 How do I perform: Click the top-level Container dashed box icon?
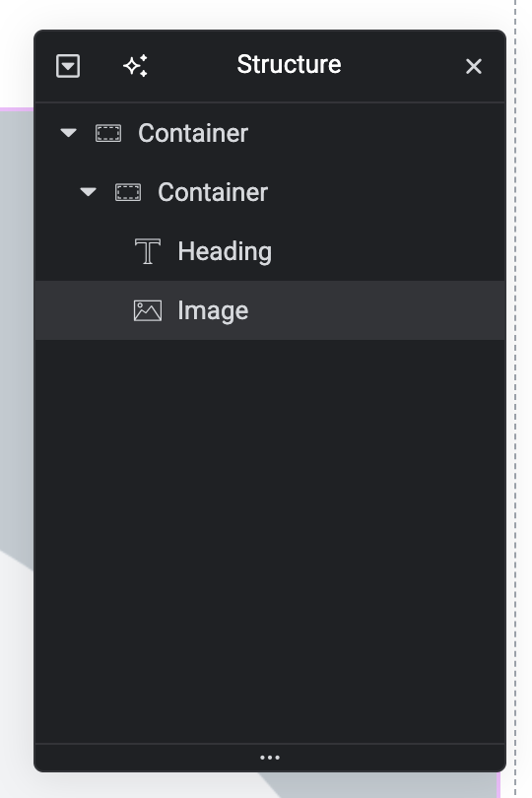[108, 133]
